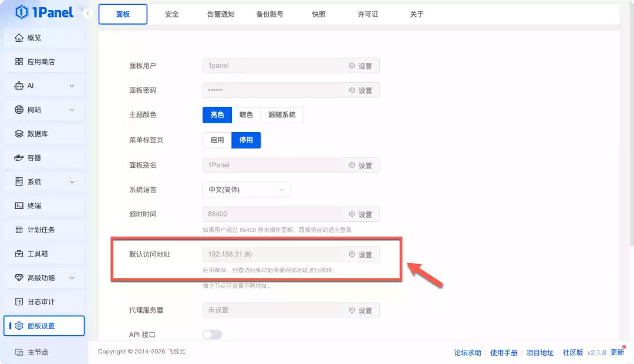Open the 容器 container manager
Screen dimensions: 634x364
(31, 157)
